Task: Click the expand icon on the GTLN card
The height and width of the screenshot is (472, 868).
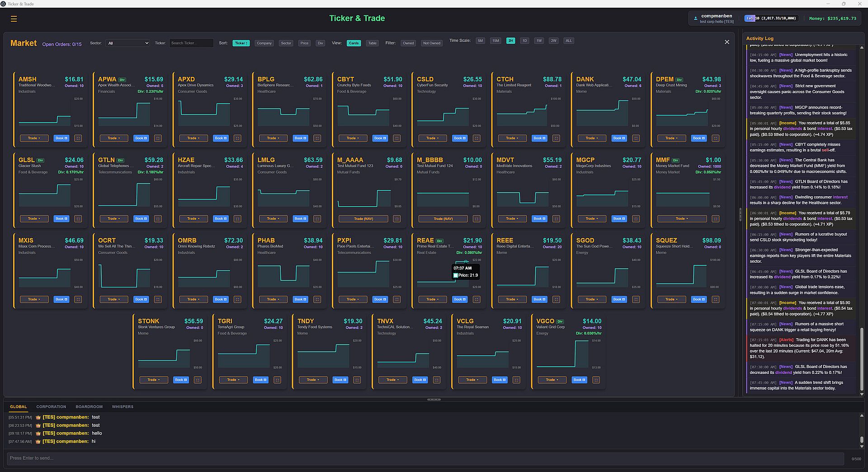Action: 158,219
